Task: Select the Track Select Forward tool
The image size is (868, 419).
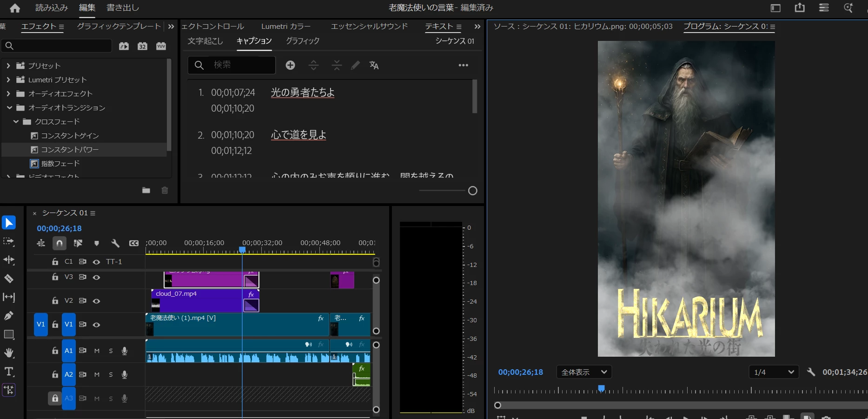Action: (9, 241)
